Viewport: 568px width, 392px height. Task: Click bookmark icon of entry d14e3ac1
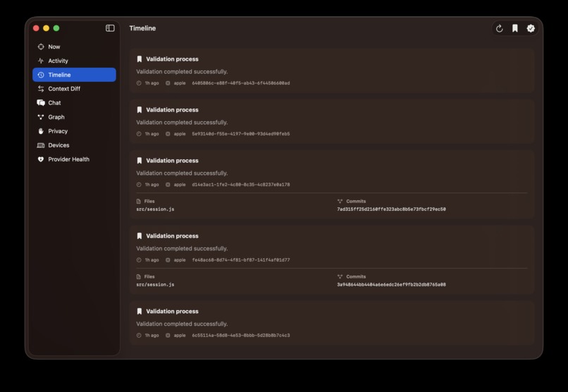139,161
